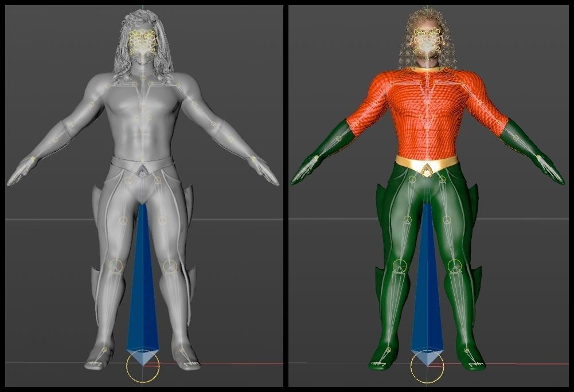Click the orange scale shirt mesh
Screen dimensions: 574x392
(x=427, y=113)
